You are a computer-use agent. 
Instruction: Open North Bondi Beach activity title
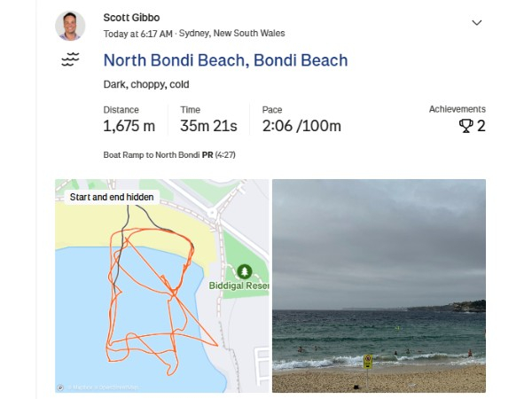pos(225,60)
